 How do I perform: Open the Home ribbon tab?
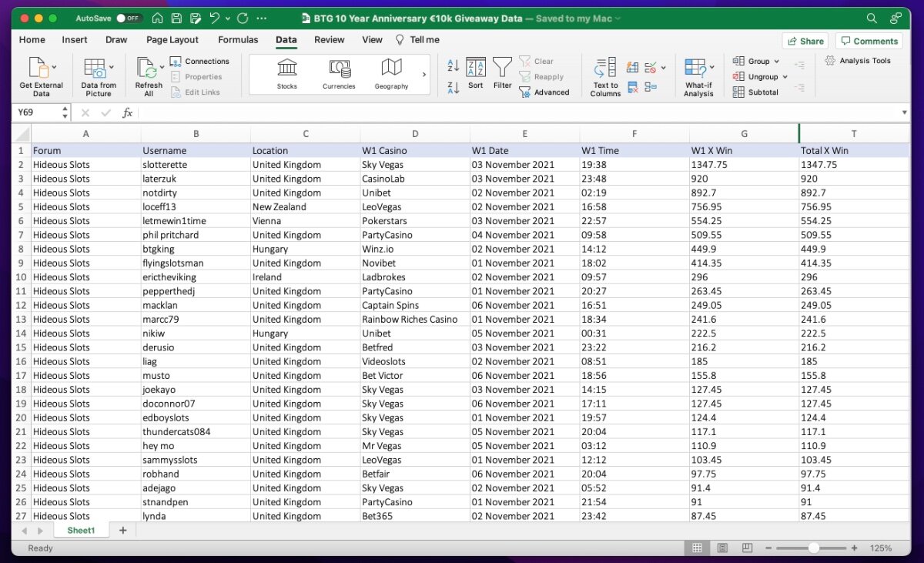32,40
